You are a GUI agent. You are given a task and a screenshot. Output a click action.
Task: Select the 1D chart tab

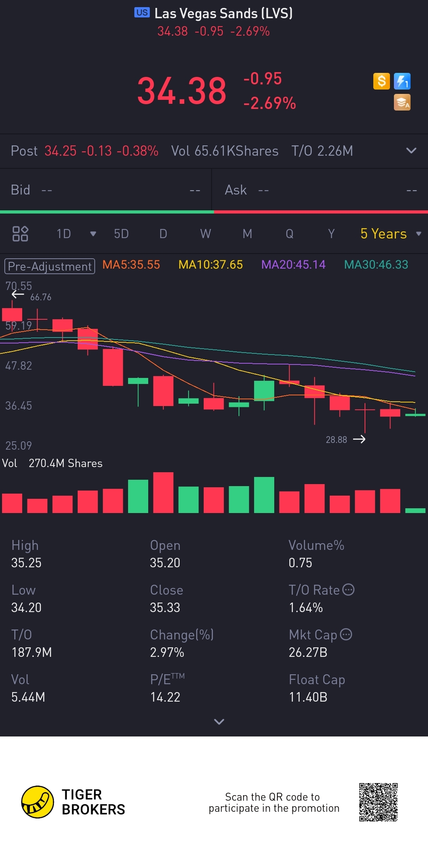(x=64, y=234)
